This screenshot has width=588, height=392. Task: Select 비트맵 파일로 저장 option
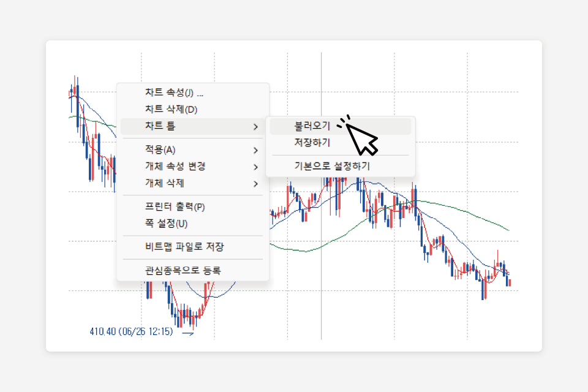(x=184, y=247)
